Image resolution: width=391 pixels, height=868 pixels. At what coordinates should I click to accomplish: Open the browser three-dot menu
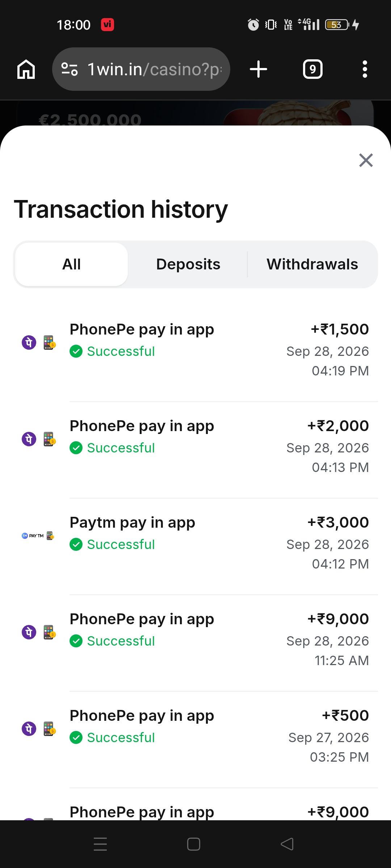365,69
